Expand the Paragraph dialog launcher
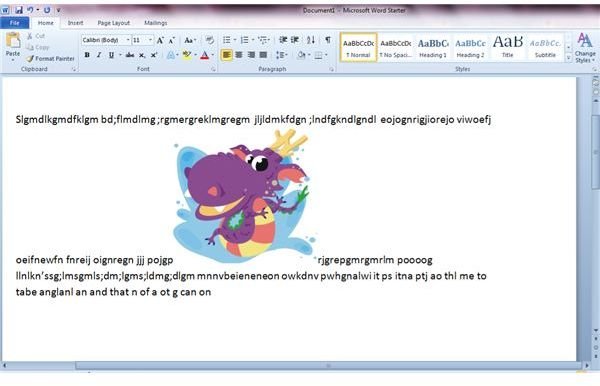The image size is (600, 386). 331,69
